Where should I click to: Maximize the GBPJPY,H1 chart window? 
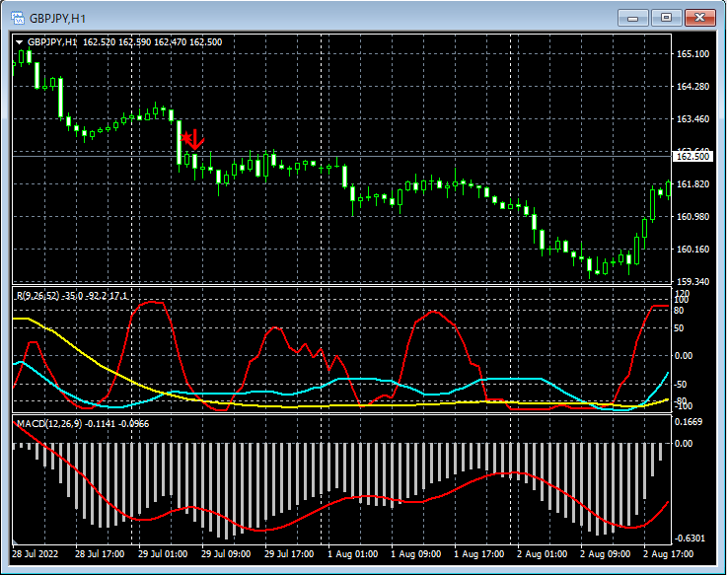coord(665,18)
